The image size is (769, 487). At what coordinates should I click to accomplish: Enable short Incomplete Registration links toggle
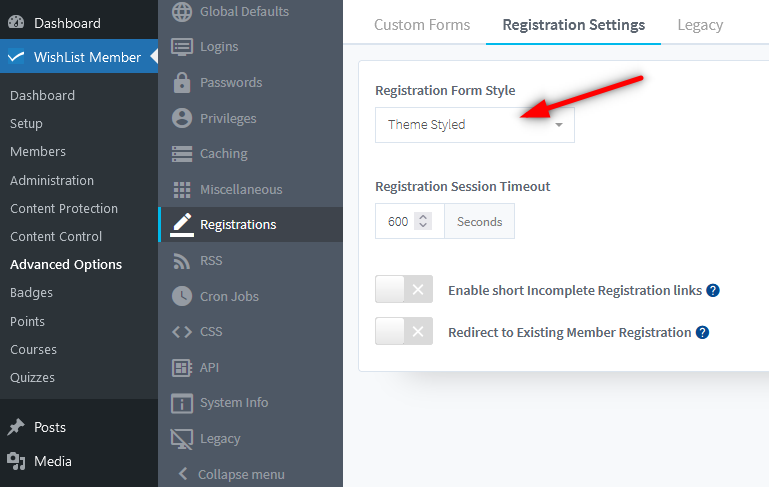[404, 290]
